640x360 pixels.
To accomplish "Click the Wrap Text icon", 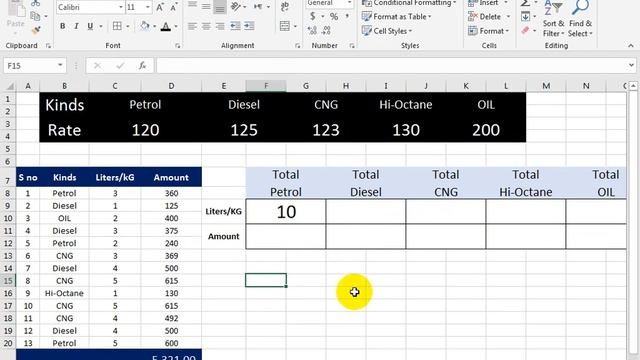I will [285, 6].
